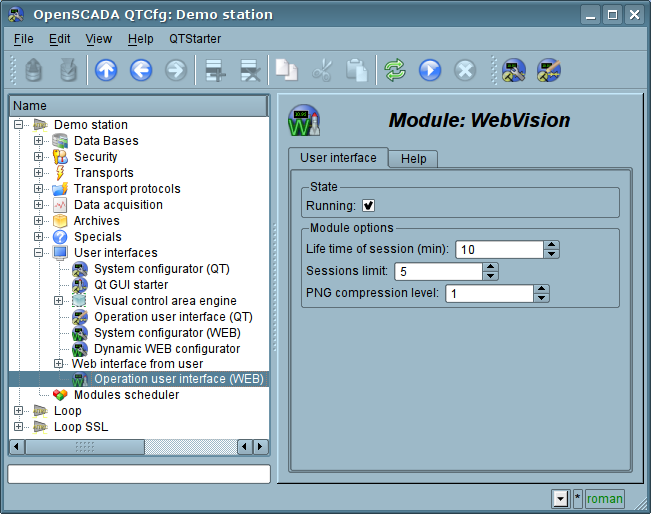Increase the PNG compression level
This screenshot has height=514, width=651.
(541, 289)
